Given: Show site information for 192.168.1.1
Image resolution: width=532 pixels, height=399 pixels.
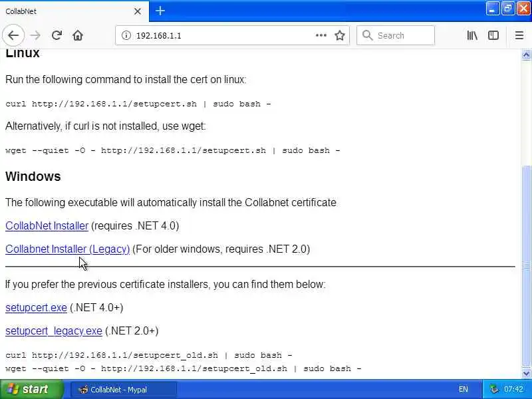Looking at the screenshot, I should [126, 35].
